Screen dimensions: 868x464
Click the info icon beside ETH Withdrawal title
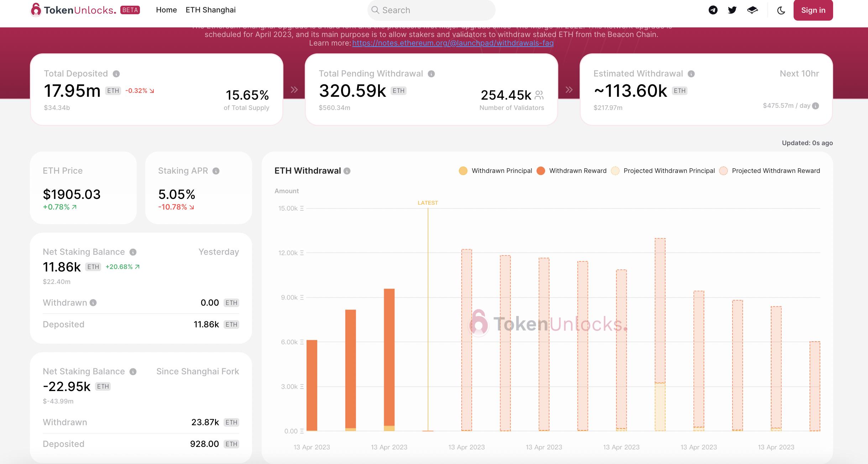pyautogui.click(x=347, y=171)
